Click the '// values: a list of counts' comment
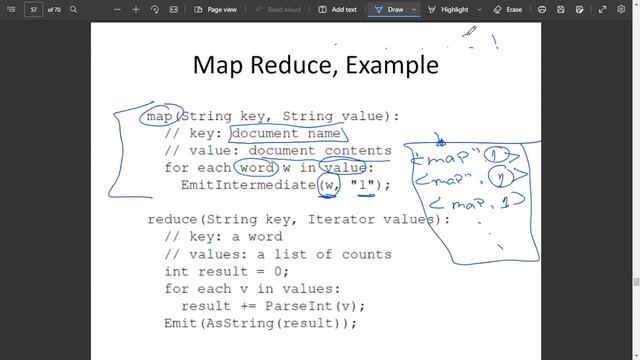 click(278, 254)
